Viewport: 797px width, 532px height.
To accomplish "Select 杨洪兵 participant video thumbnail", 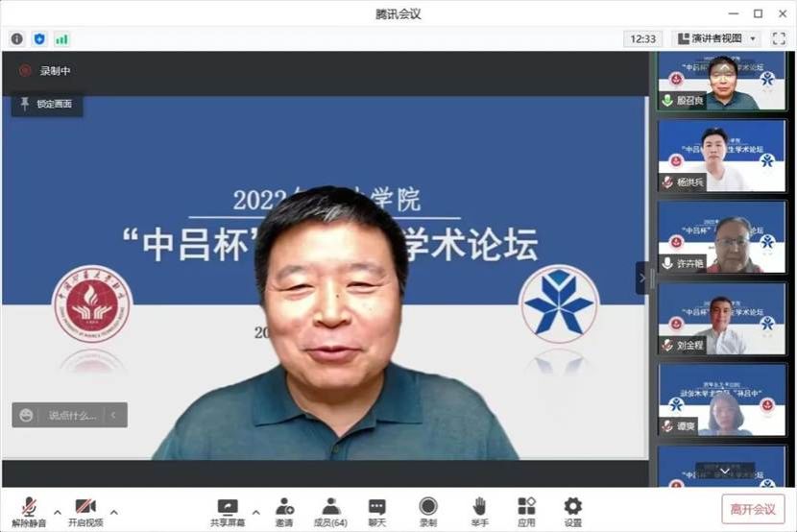I will coord(721,156).
